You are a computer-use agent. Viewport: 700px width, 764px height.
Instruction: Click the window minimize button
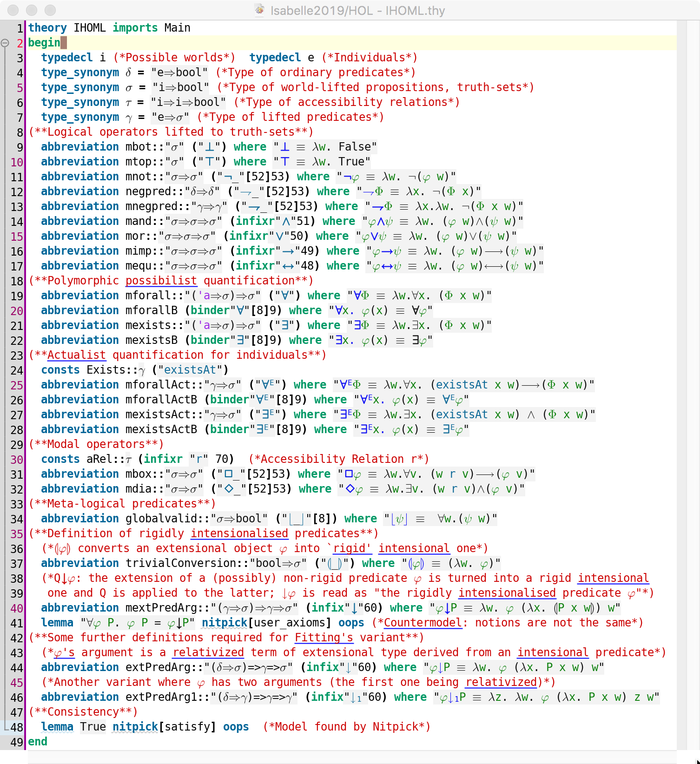point(32,10)
